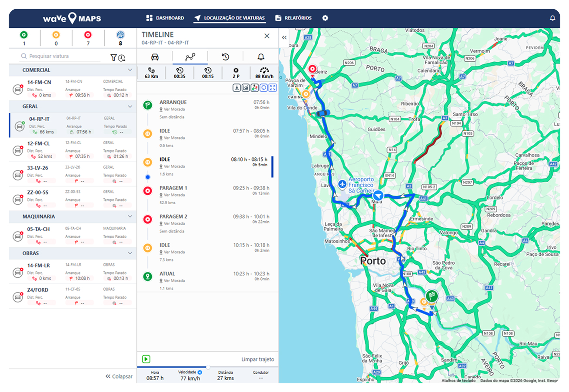Image resolution: width=569 pixels, height=392 pixels.
Task: Open the vehicle details car tab
Action: point(155,57)
